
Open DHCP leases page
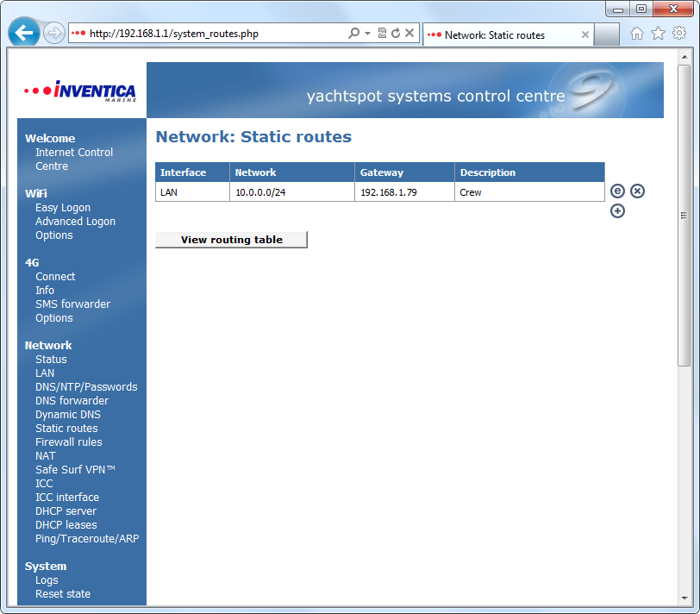coord(66,525)
